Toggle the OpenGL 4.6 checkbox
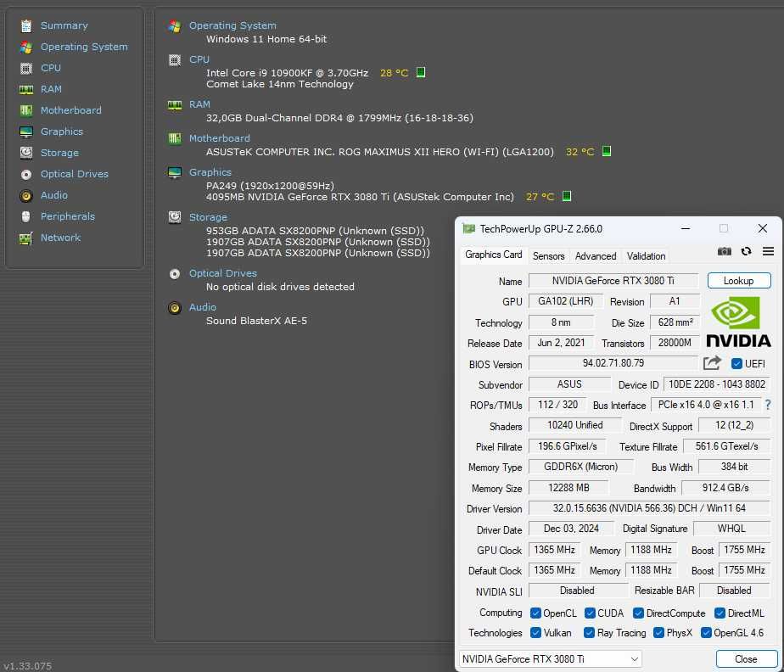 click(706, 632)
